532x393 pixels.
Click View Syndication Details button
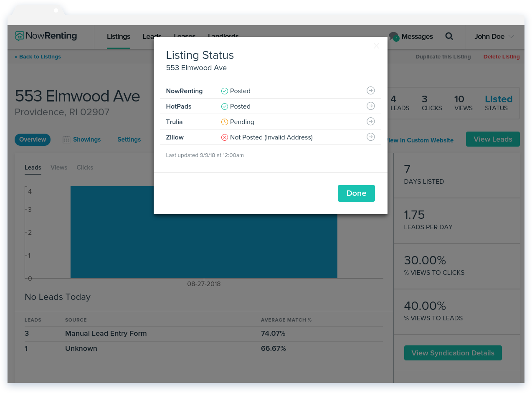point(453,353)
